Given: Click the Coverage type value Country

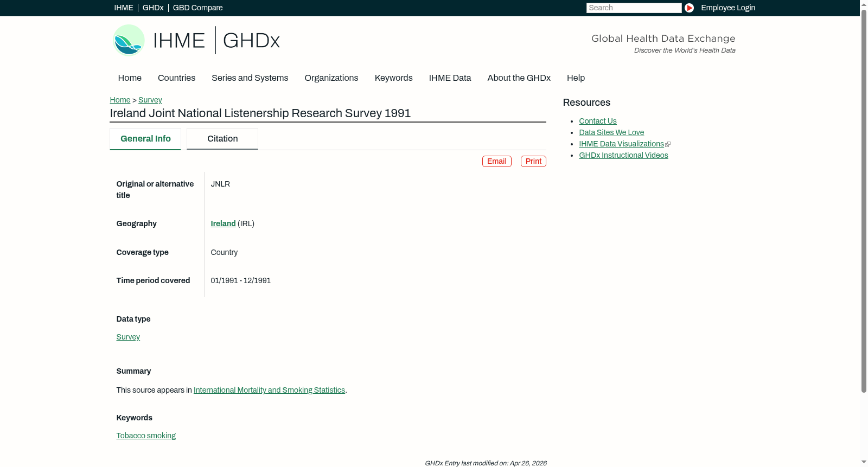Looking at the screenshot, I should click(x=224, y=252).
